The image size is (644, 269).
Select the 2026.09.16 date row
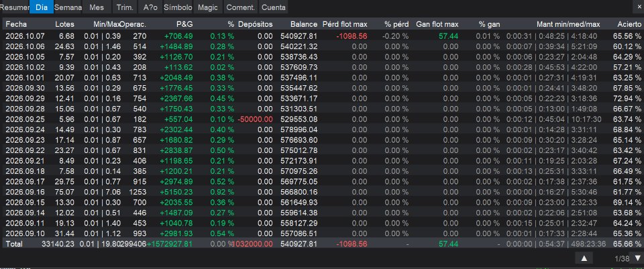point(322,192)
